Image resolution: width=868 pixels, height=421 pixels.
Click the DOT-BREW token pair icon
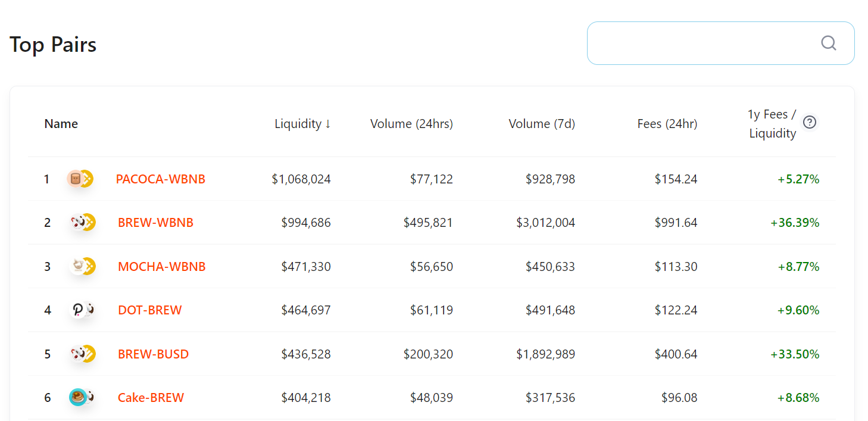pyautogui.click(x=82, y=310)
